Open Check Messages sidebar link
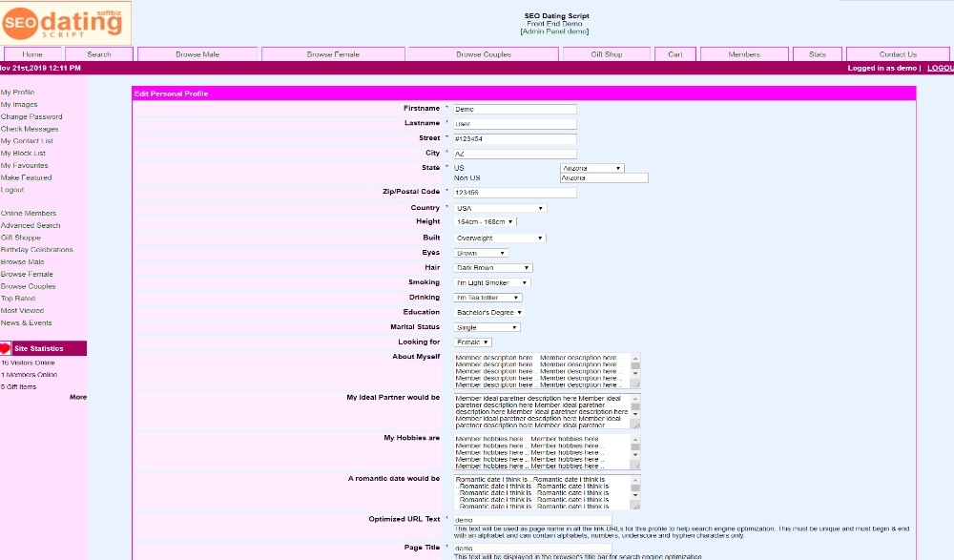The height and width of the screenshot is (560, 954). (30, 129)
